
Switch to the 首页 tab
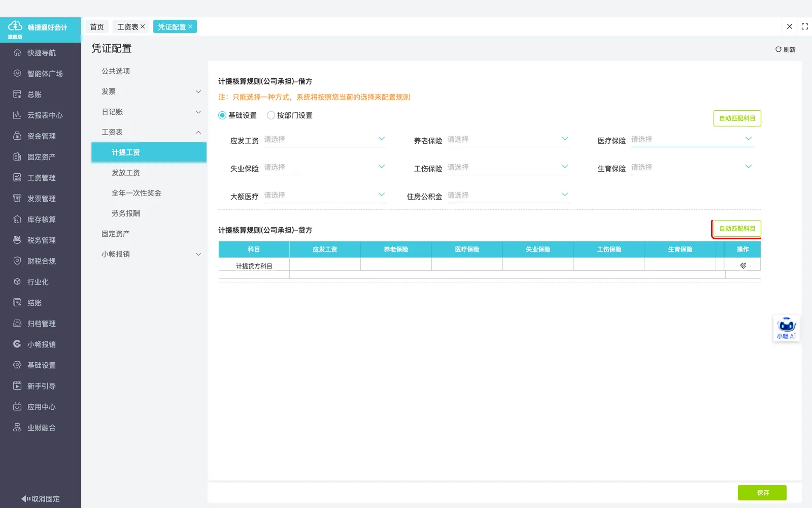point(97,27)
